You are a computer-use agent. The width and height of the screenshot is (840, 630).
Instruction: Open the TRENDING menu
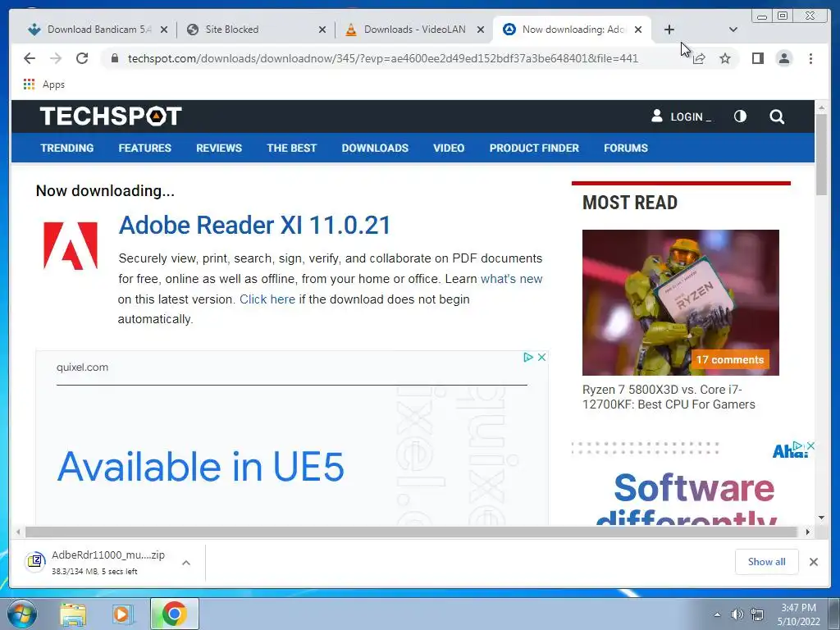(67, 148)
